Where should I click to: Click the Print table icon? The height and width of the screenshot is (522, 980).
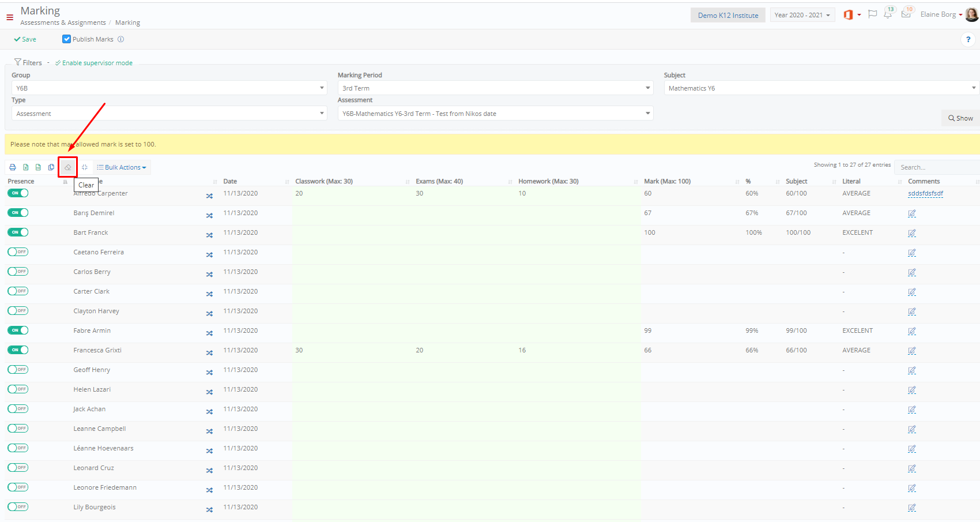(13, 167)
